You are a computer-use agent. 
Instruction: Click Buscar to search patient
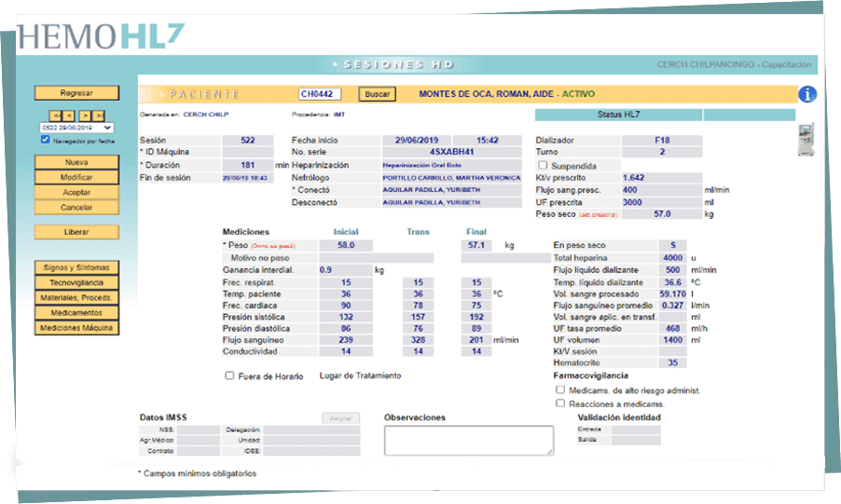pos(378,94)
